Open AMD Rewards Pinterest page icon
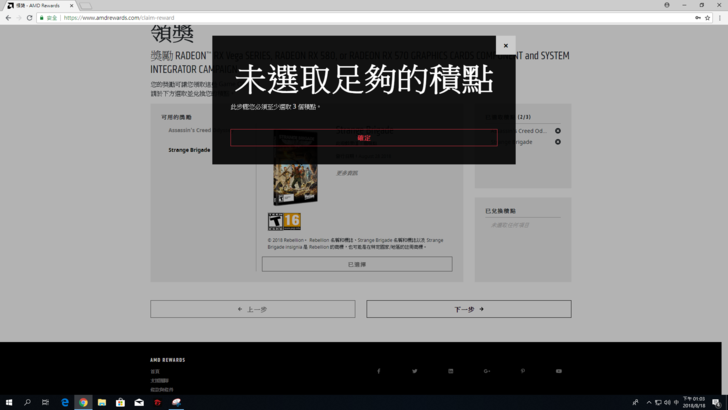 [x=523, y=371]
